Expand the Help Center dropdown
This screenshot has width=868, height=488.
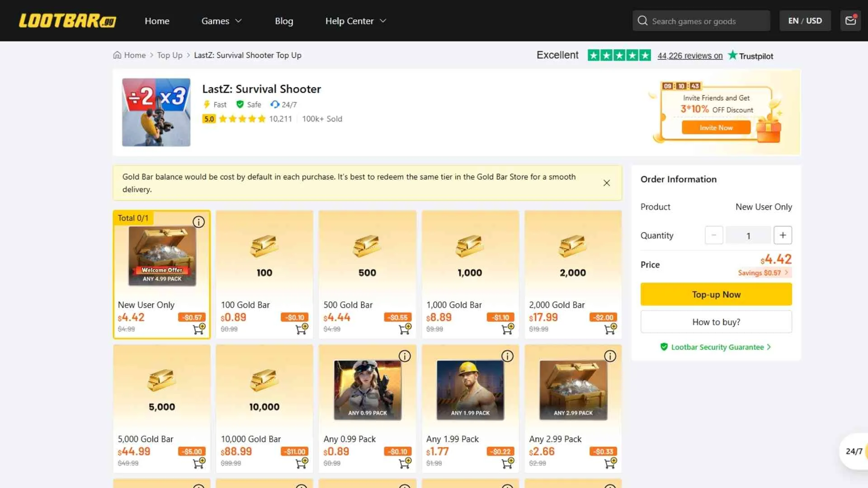pyautogui.click(x=356, y=21)
